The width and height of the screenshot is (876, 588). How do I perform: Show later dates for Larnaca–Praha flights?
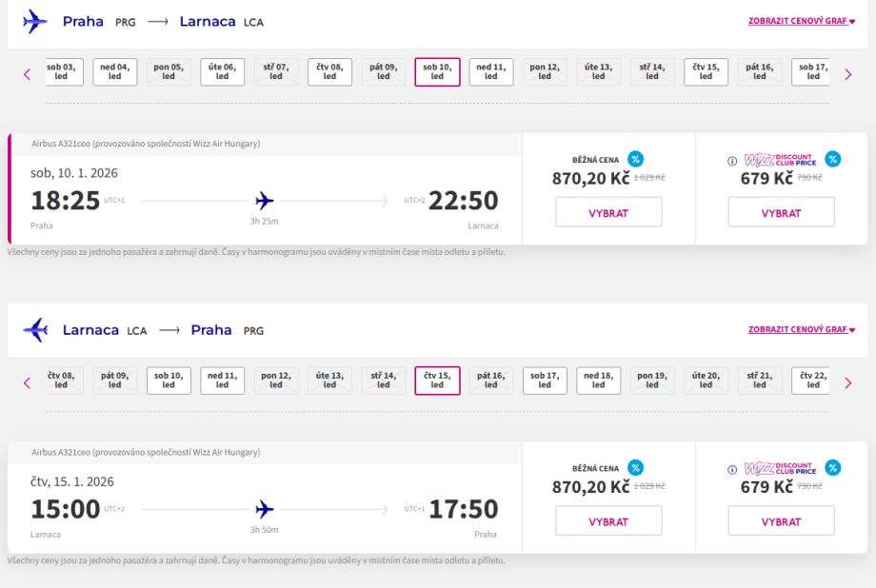coord(848,382)
